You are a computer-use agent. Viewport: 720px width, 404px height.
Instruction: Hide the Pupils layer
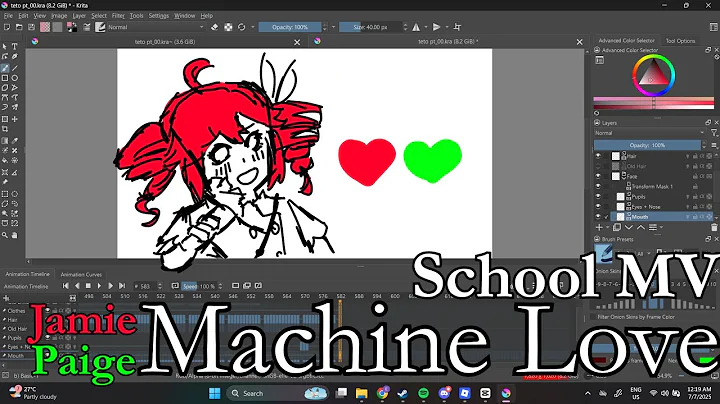tap(598, 196)
